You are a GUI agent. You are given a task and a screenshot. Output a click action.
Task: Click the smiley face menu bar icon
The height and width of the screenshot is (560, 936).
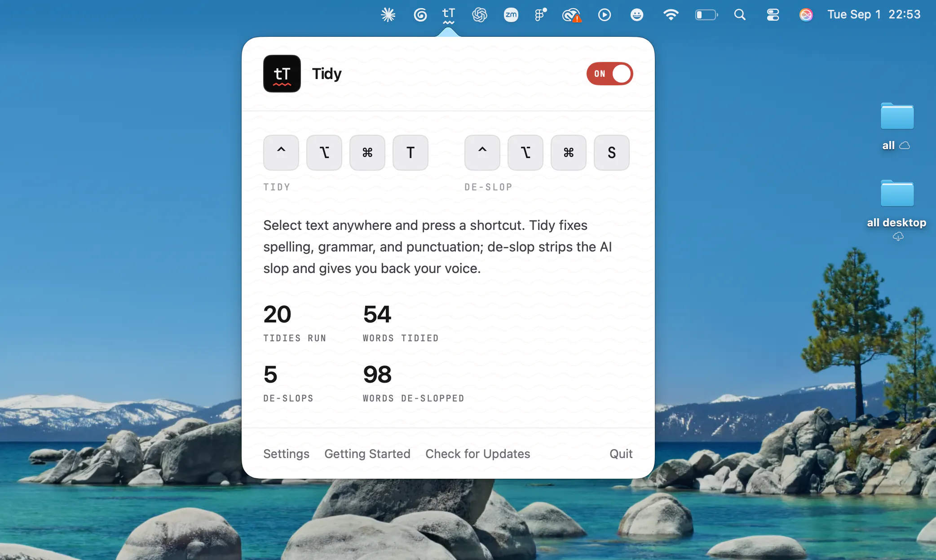(x=637, y=15)
